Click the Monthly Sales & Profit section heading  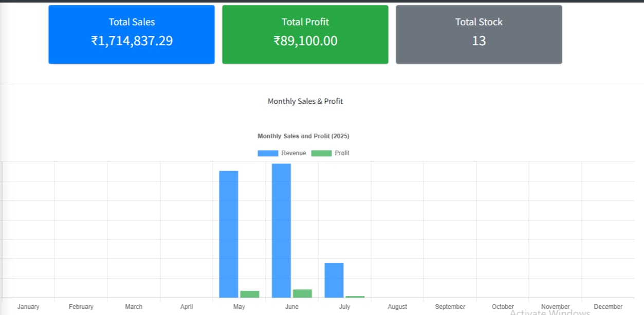pyautogui.click(x=305, y=101)
